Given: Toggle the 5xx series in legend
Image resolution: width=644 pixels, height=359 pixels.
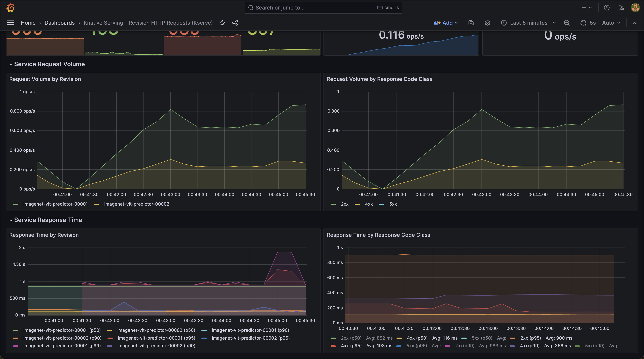Looking at the screenshot, I should pos(393,204).
